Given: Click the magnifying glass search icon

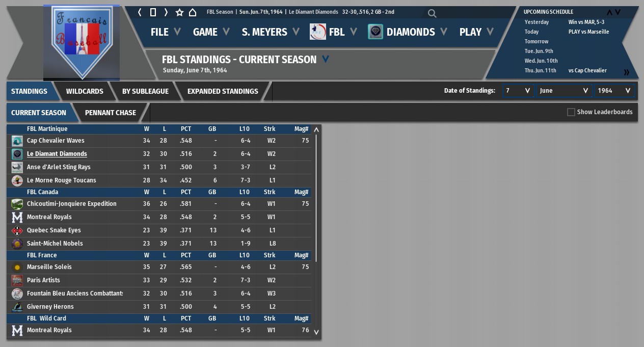Looking at the screenshot, I should pyautogui.click(x=432, y=13).
